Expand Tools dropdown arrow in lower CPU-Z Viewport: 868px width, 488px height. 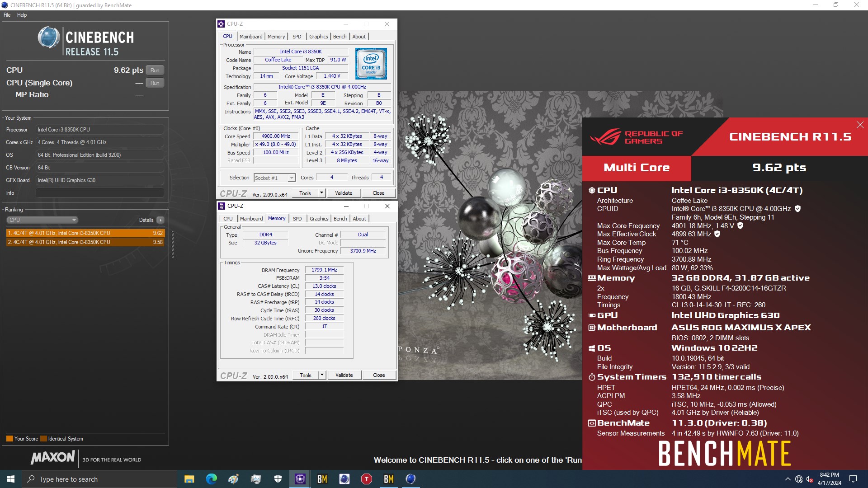322,375
